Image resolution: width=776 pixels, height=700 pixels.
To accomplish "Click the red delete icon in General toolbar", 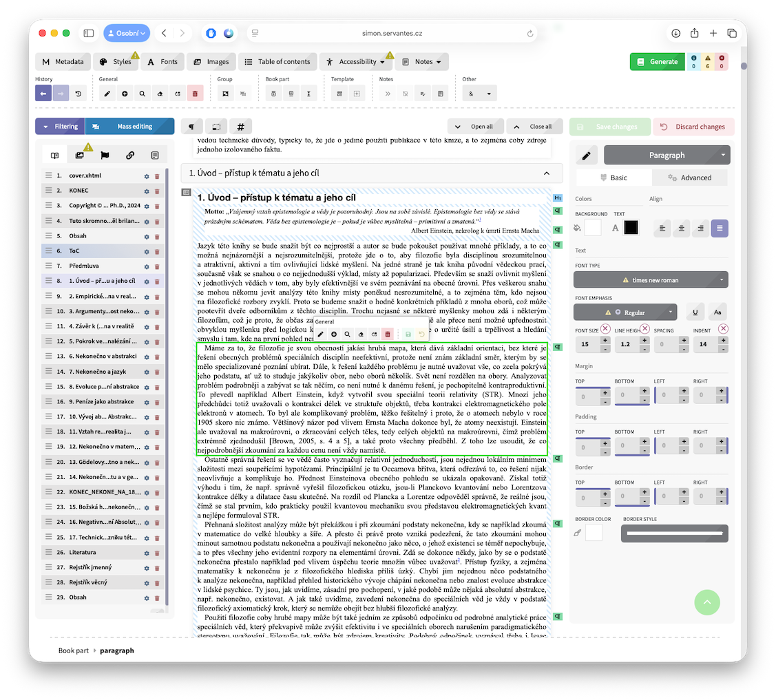I will [195, 94].
